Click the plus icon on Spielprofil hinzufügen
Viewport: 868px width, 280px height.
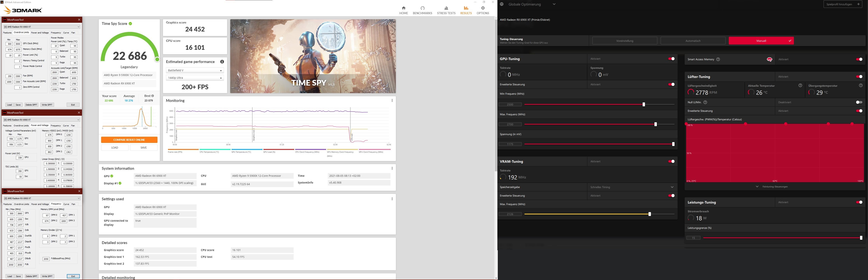click(858, 4)
